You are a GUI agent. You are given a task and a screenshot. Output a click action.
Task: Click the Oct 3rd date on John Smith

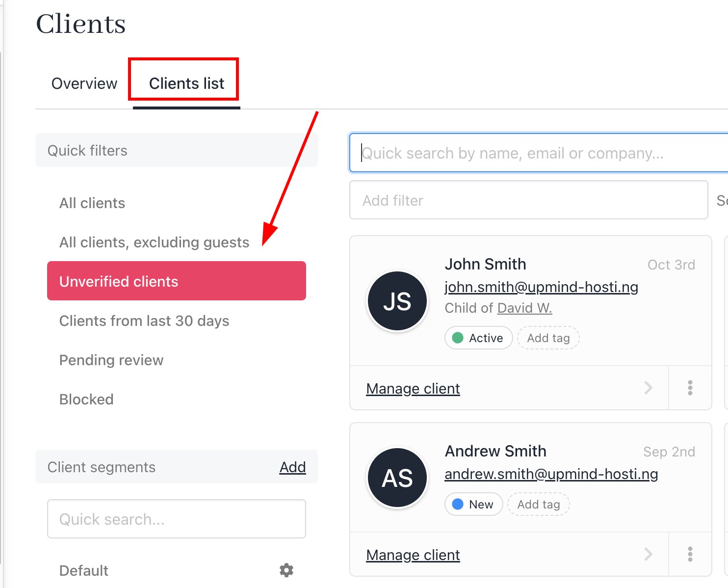pyautogui.click(x=671, y=265)
